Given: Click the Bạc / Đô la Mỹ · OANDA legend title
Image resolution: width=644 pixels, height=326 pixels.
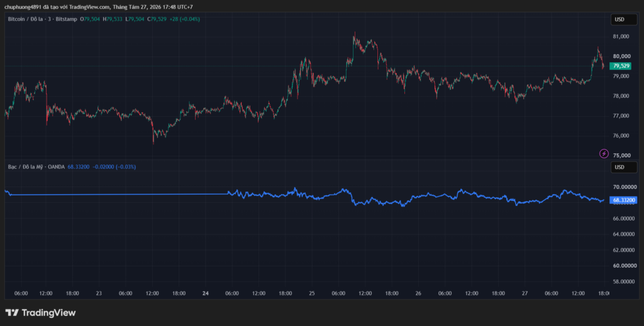Looking at the screenshot, I should click(x=36, y=167).
